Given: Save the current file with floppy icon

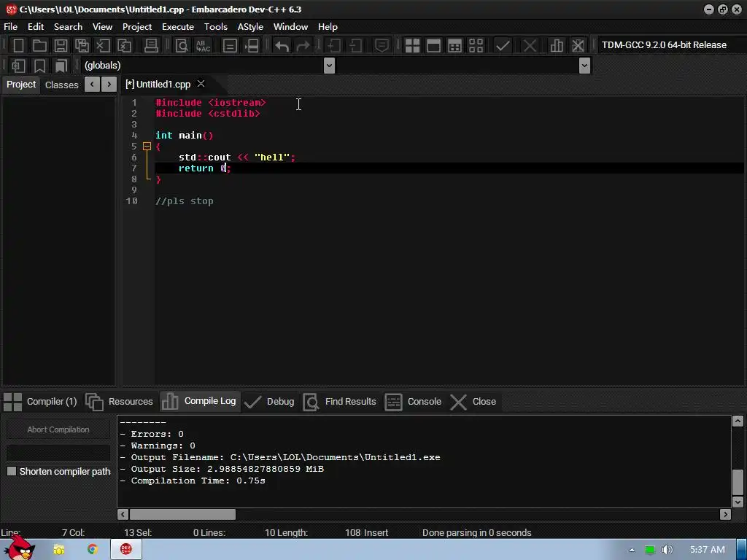Looking at the screenshot, I should [61, 45].
